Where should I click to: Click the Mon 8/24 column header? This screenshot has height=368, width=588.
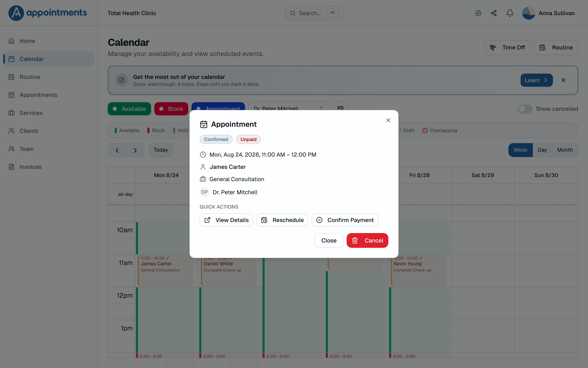(x=166, y=175)
